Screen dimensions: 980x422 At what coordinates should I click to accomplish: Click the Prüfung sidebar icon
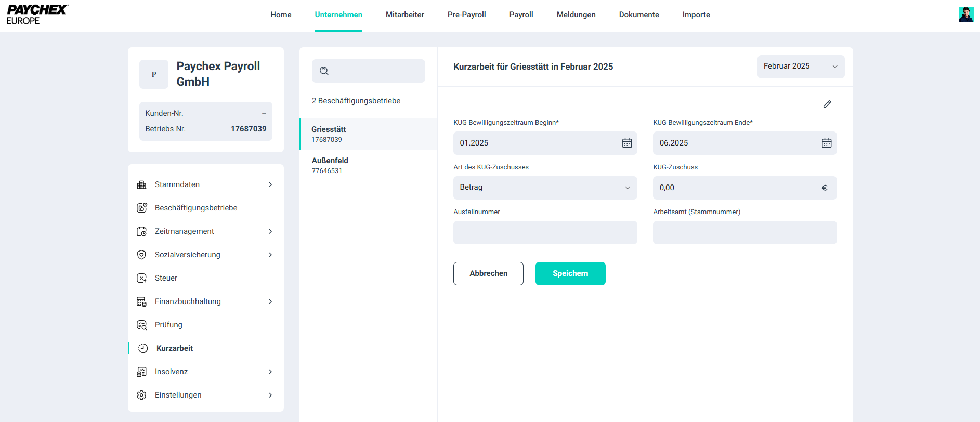pos(141,325)
